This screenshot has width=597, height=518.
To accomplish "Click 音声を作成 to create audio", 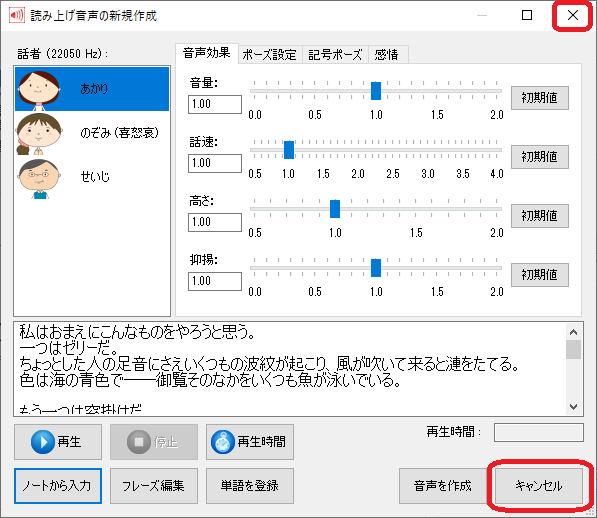I will pos(443,486).
